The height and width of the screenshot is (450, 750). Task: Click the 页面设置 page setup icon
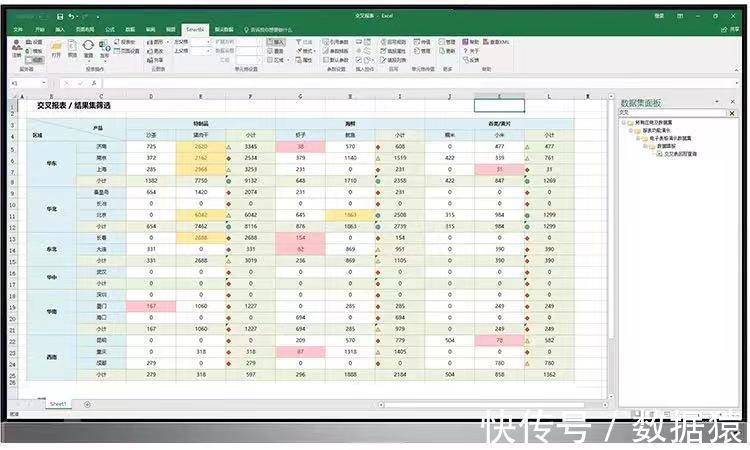pyautogui.click(x=117, y=51)
